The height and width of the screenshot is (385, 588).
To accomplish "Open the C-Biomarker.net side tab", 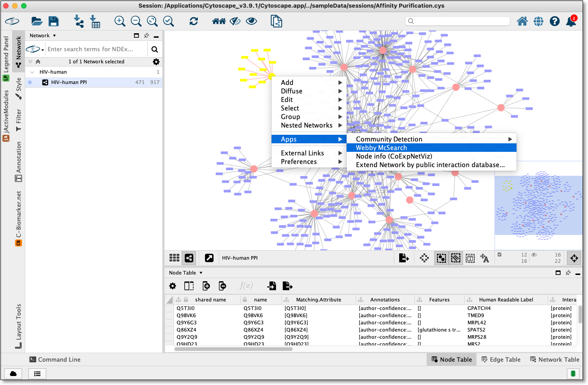I will [x=18, y=218].
